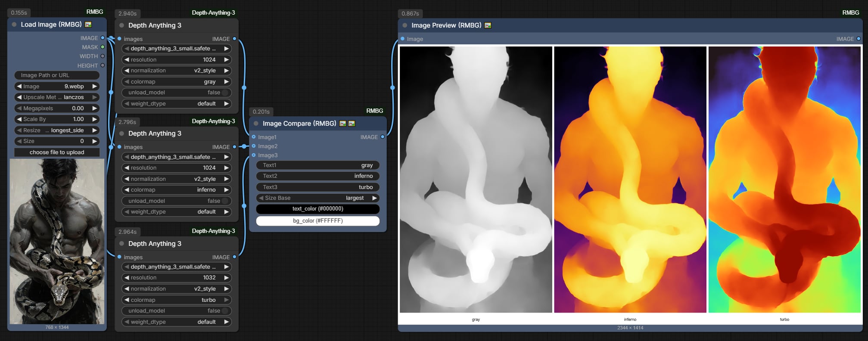The image size is (868, 341).
Task: Collapse the Depth Anything 3 node with turbo colormap
Action: click(x=121, y=244)
